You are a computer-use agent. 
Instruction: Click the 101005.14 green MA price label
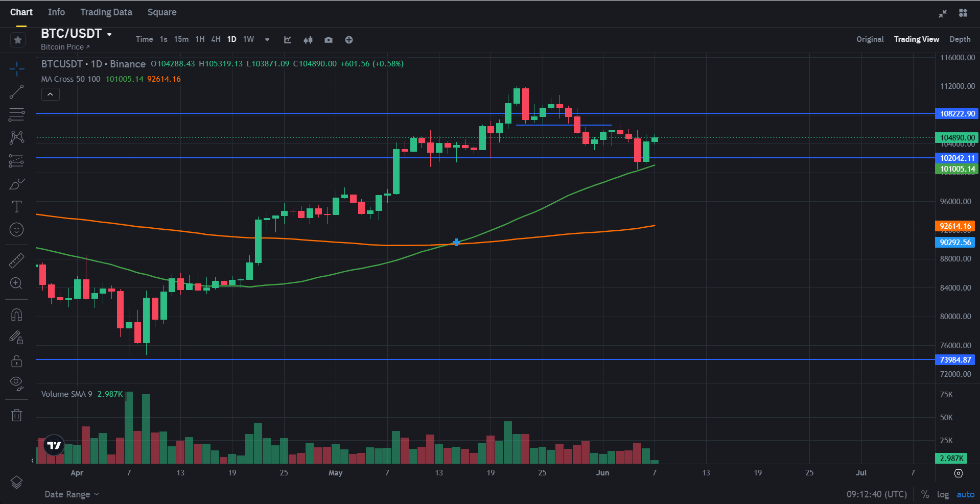click(x=957, y=169)
